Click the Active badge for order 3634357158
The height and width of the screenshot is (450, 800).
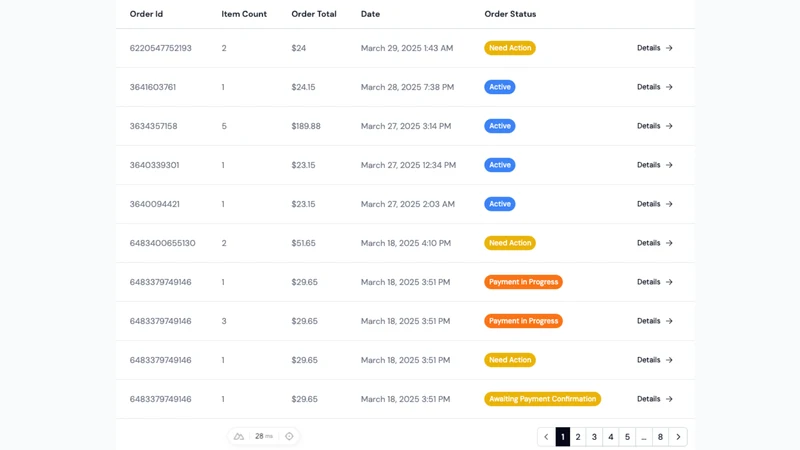(x=499, y=126)
